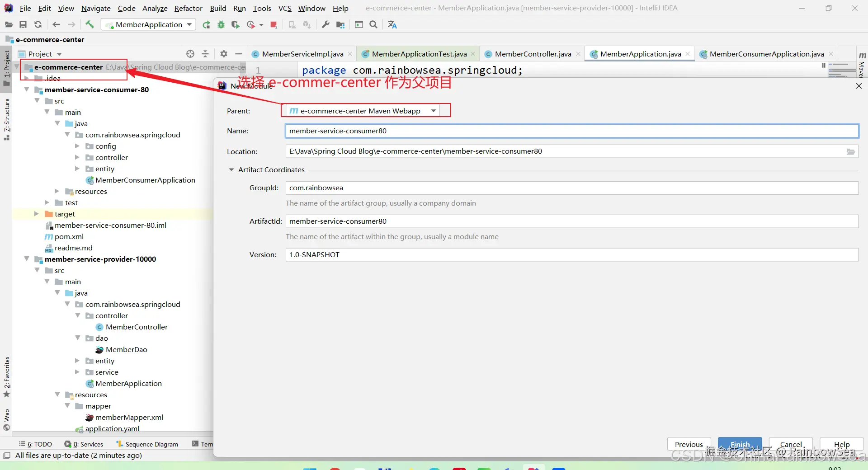
Task: Switch to the MemberConsumerApplication.java tab
Action: click(766, 54)
